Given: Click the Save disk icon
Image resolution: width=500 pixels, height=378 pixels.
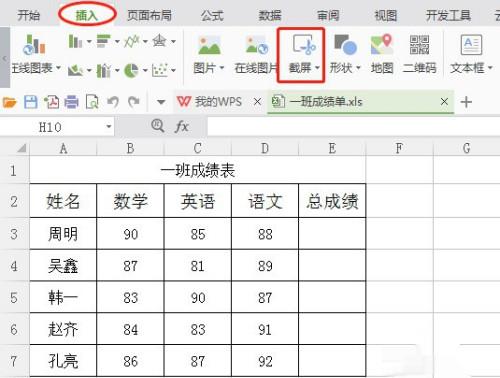Looking at the screenshot, I should 31,102.
